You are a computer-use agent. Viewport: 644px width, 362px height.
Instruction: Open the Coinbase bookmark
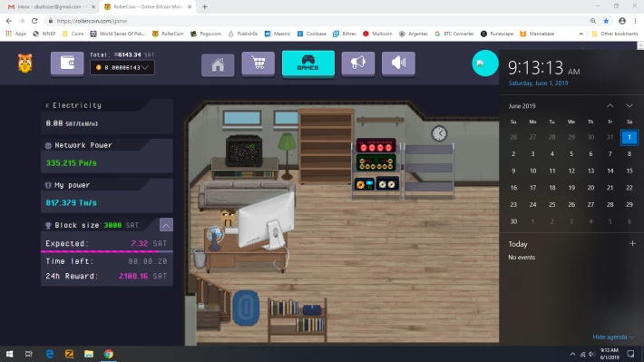click(312, 34)
